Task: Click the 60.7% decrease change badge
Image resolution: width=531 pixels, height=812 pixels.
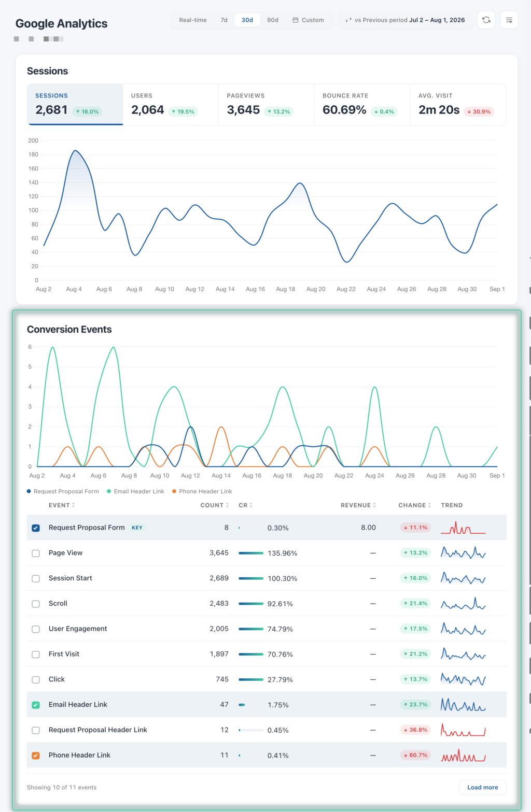Action: pos(415,755)
